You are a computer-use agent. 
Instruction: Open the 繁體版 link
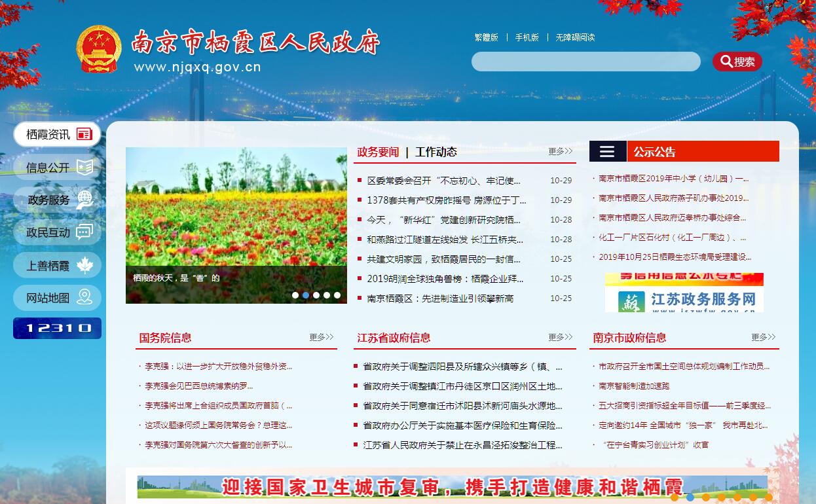click(x=486, y=37)
